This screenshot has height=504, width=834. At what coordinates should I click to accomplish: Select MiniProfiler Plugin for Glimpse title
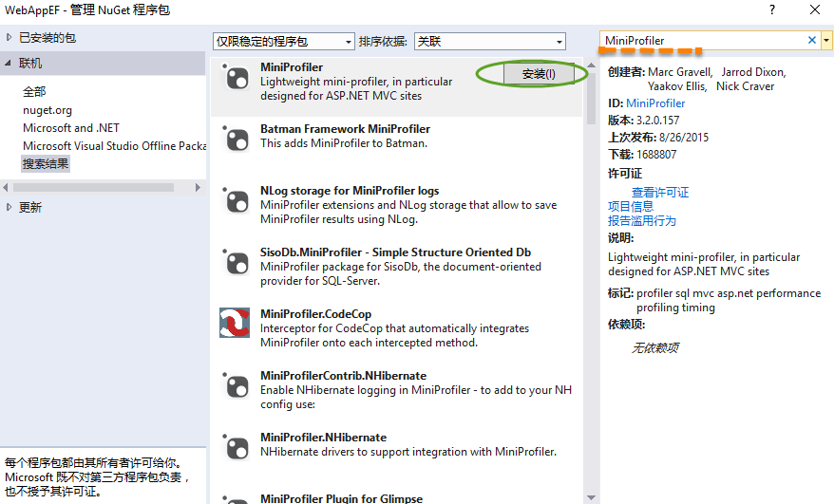point(341,498)
